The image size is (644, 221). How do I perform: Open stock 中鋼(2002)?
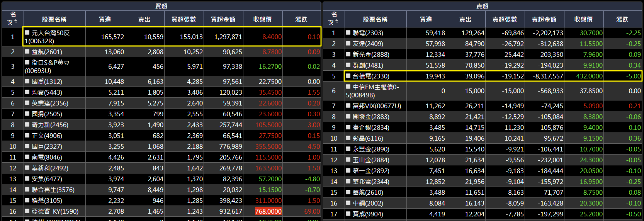point(368,203)
